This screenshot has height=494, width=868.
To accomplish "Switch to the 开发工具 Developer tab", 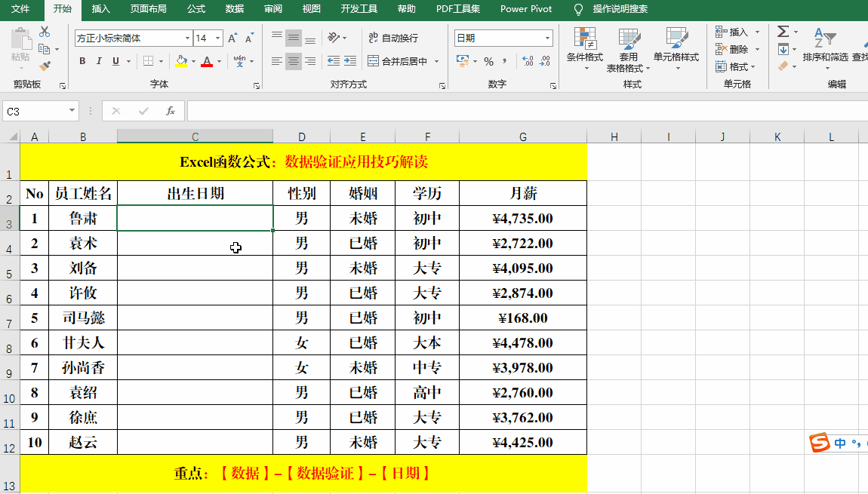I will pyautogui.click(x=359, y=9).
